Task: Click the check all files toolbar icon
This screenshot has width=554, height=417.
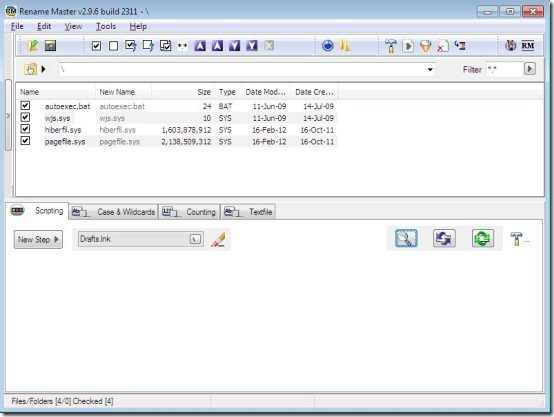Action: click(x=96, y=46)
